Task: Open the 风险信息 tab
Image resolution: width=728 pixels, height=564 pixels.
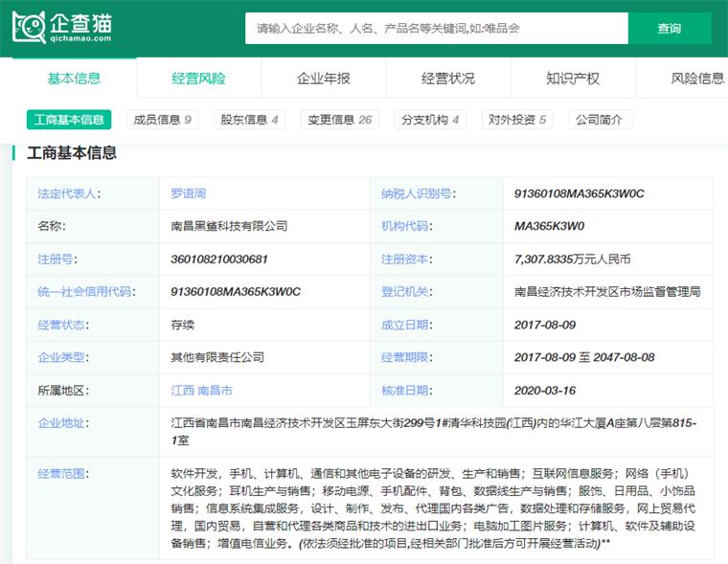Action: (x=697, y=79)
